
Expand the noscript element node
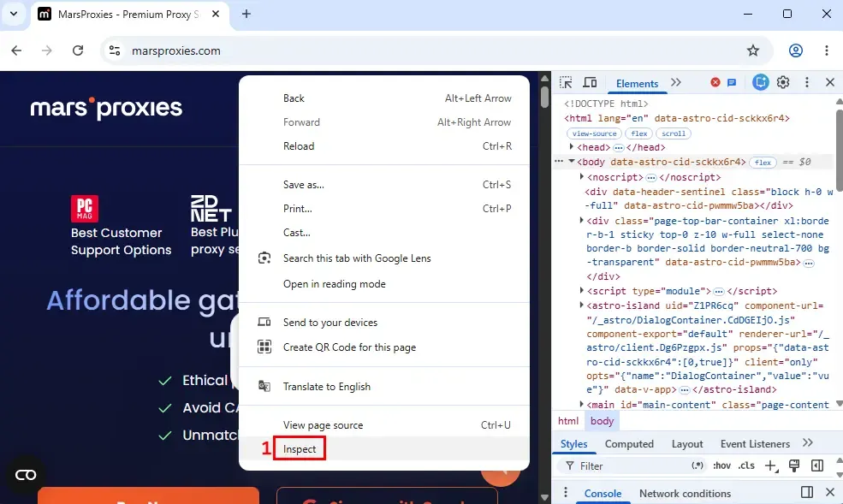point(581,176)
